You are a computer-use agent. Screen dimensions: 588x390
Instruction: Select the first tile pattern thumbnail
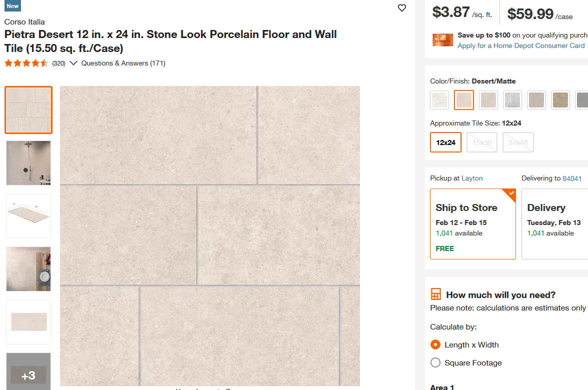click(x=28, y=110)
